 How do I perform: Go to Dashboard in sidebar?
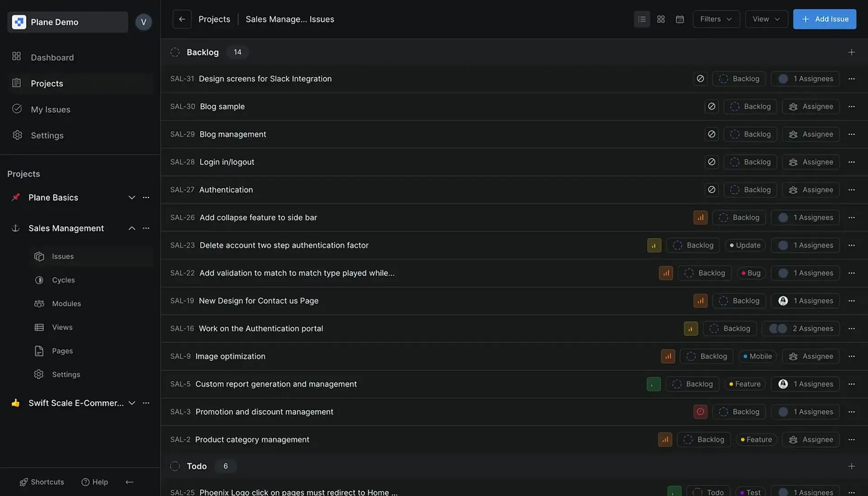tap(52, 57)
